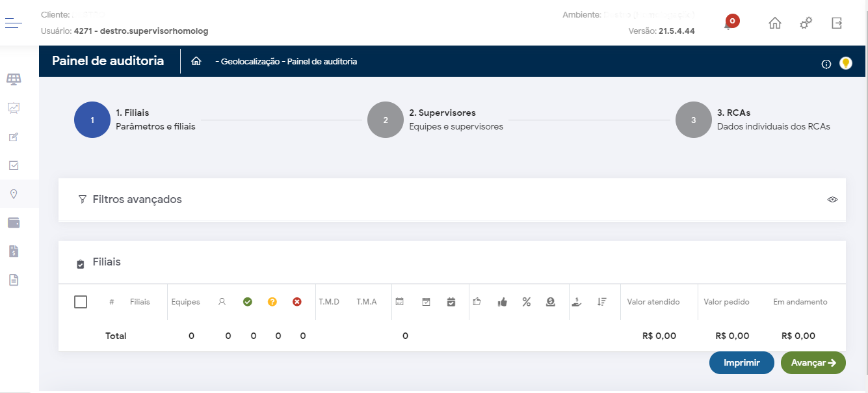868x393 pixels.
Task: Click the descending sort column icon
Action: tap(601, 302)
